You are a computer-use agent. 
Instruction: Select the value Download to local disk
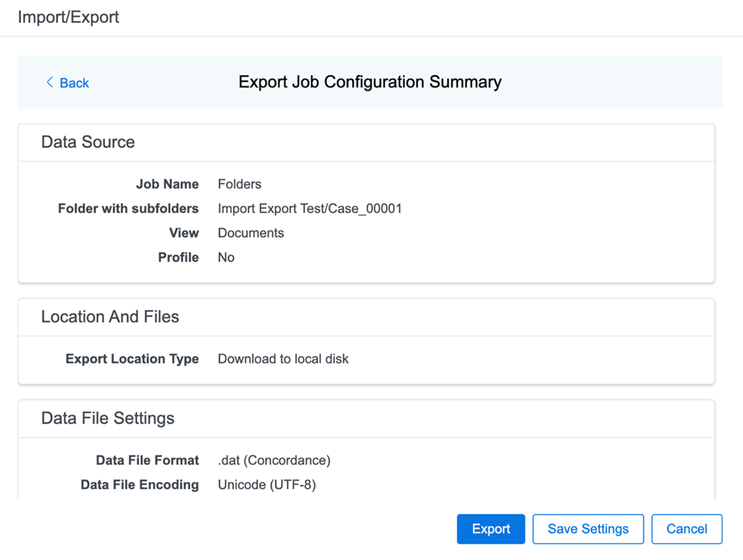click(x=283, y=359)
